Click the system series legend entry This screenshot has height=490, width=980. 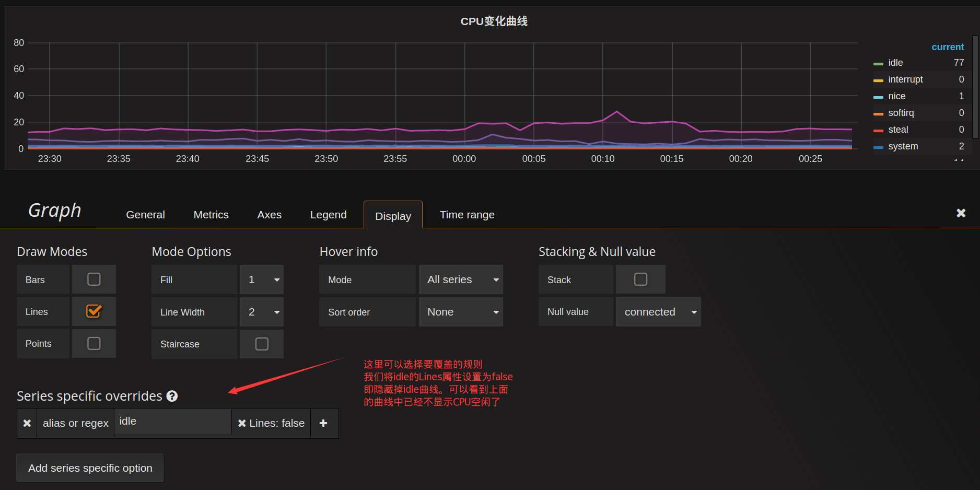(903, 146)
